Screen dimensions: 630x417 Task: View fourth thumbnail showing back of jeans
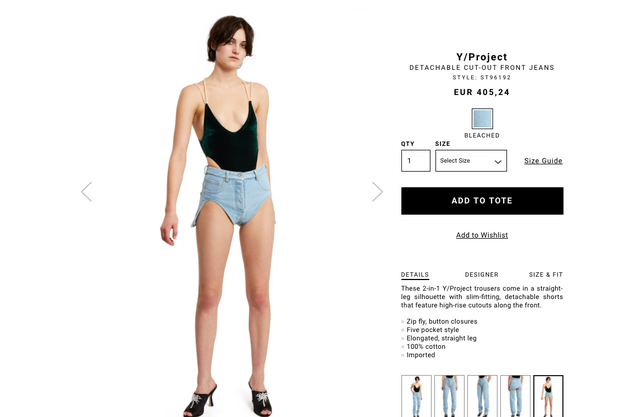pyautogui.click(x=515, y=396)
